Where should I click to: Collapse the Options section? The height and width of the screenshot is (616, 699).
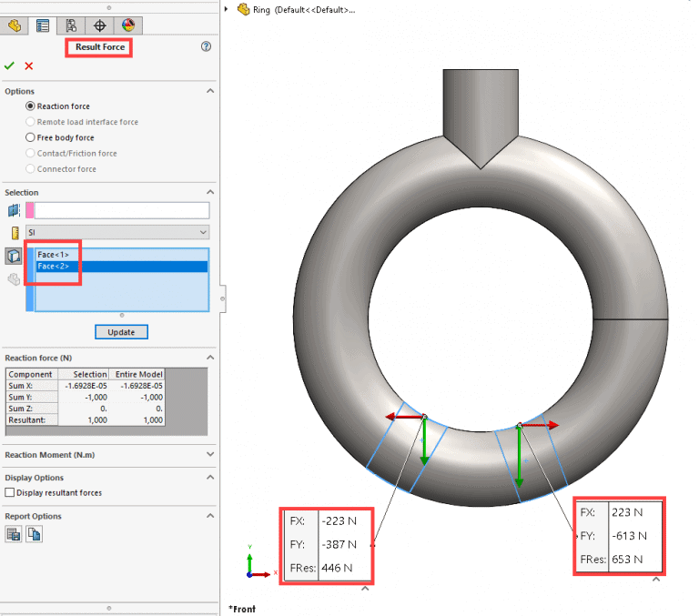(x=210, y=91)
